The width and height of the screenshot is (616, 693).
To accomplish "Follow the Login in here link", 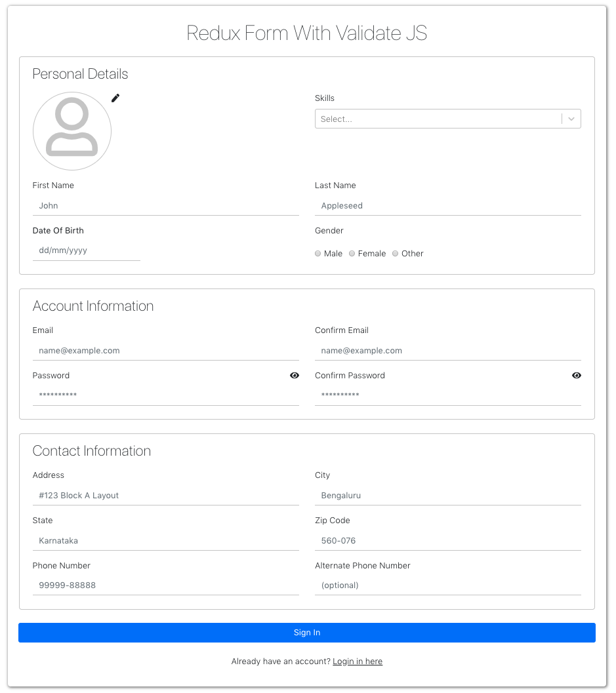I will pos(358,662).
